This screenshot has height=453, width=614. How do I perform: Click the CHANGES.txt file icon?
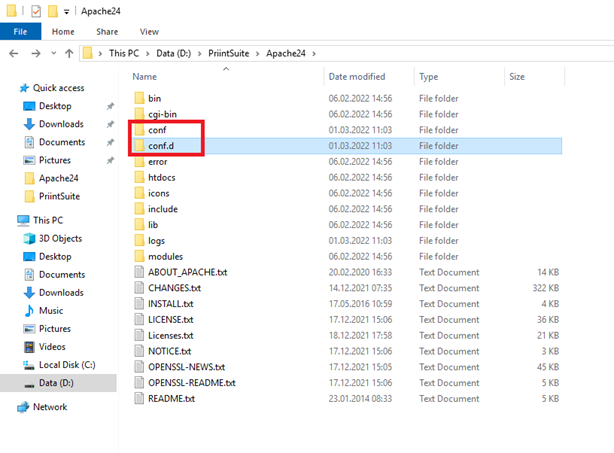click(x=139, y=288)
